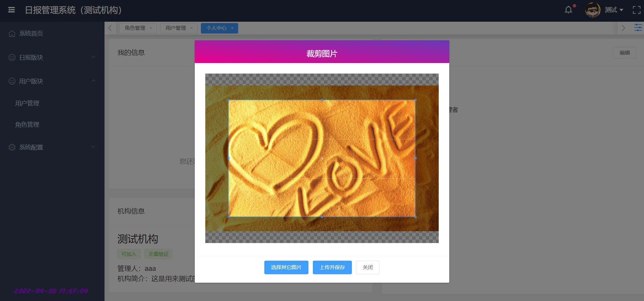The height and width of the screenshot is (301, 644).
Task: Open the 测试 user dropdown
Action: point(614,10)
